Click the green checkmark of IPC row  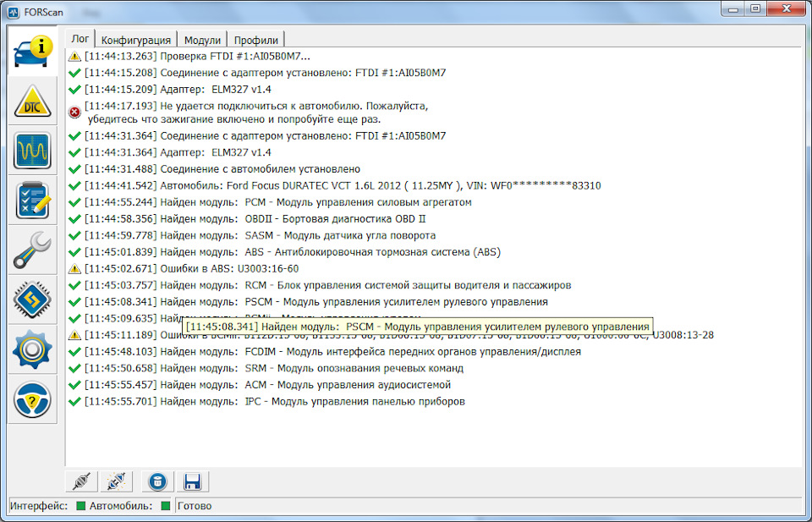click(74, 401)
